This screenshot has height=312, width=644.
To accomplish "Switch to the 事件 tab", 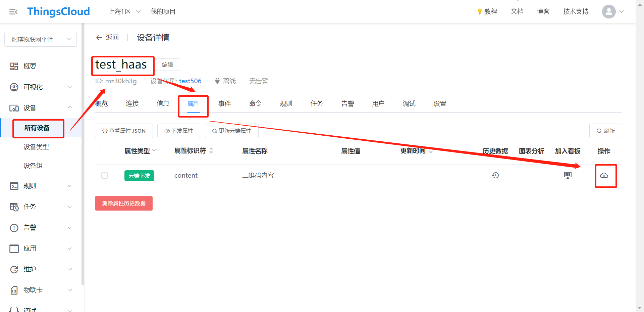I will pyautogui.click(x=224, y=103).
